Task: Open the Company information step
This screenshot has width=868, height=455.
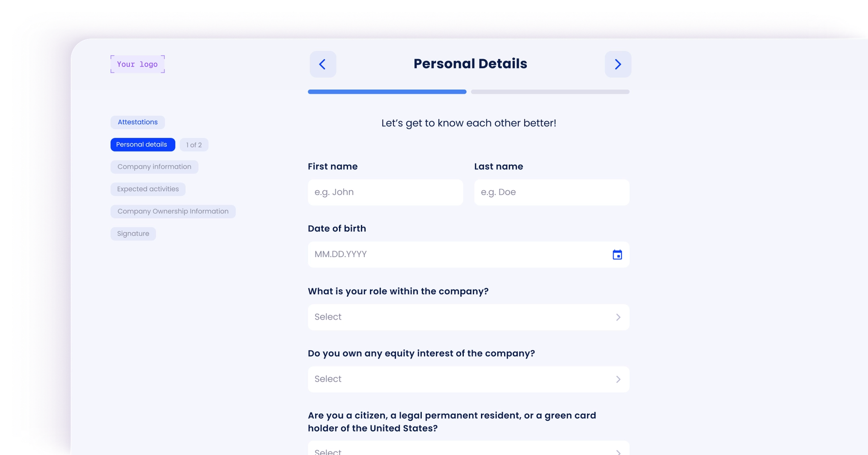Action: (154, 167)
